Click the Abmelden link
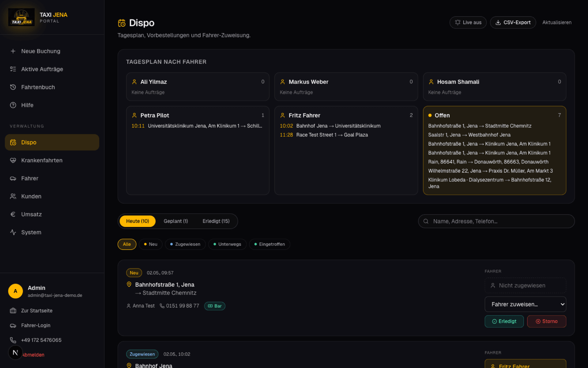588x368 pixels. [33, 355]
